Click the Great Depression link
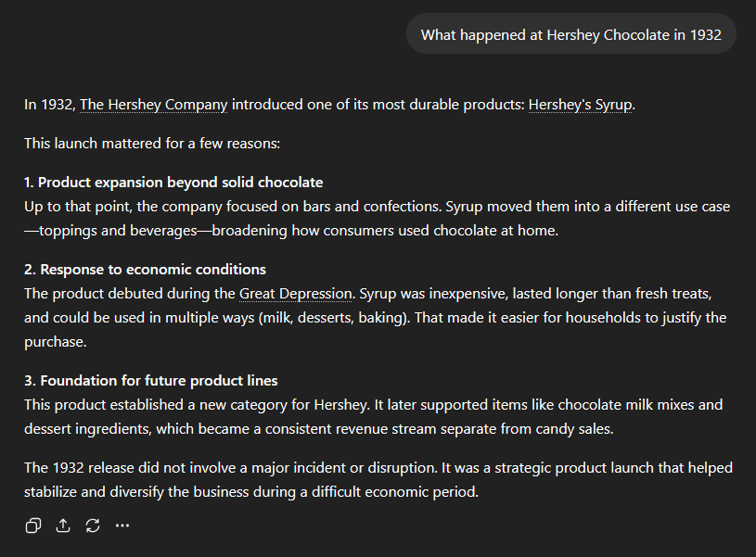Viewport: 756px width, 557px height. [296, 294]
